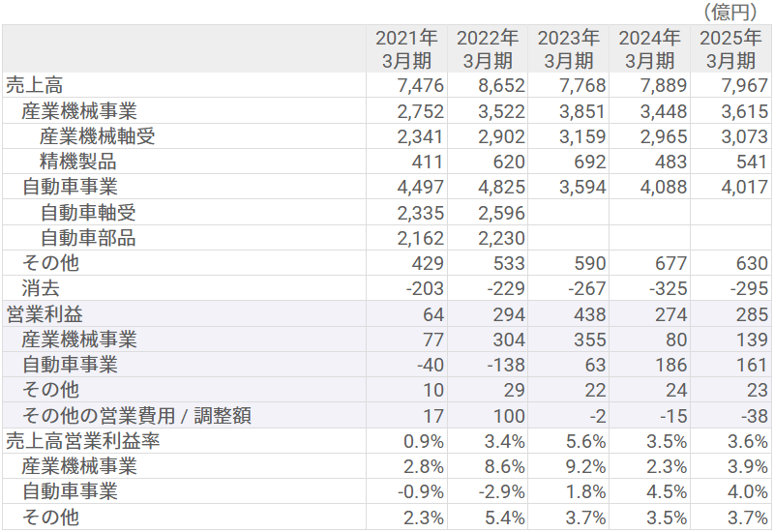Viewport: 774px width, 532px height.
Task: Click the 自動車軸受 row label
Action: point(87,213)
